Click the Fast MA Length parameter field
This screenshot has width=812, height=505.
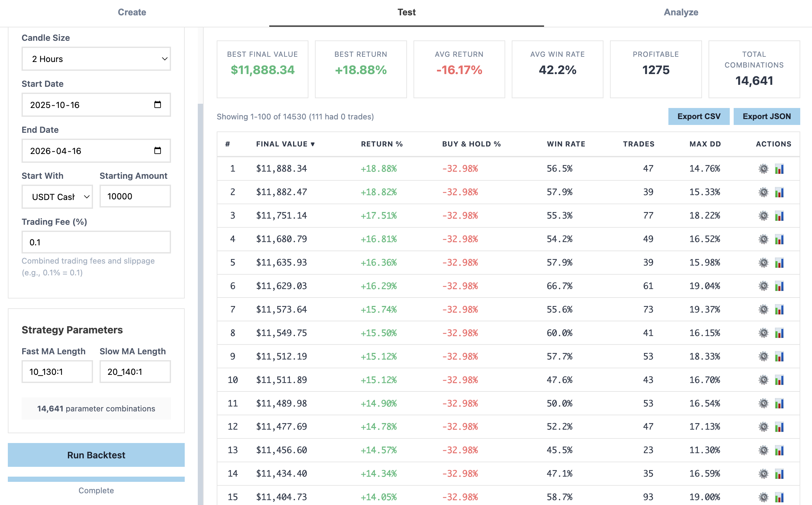point(57,371)
